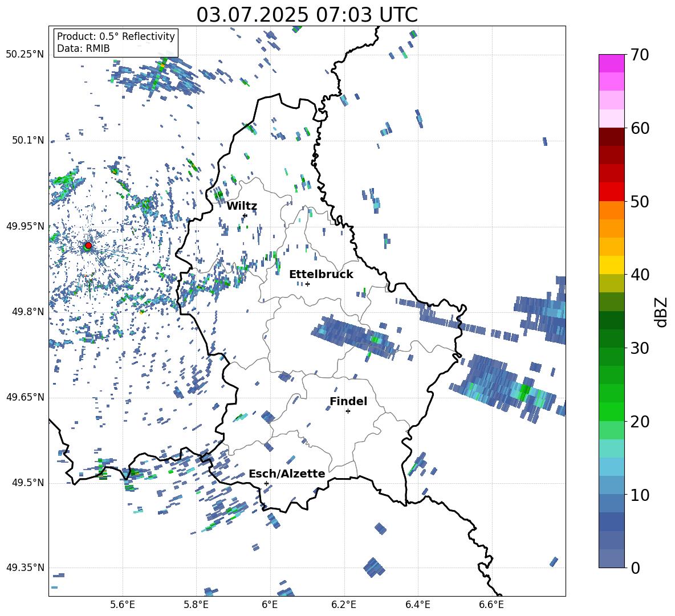The image size is (675, 616).
Task: Click the 30 colorbar tick label
Action: point(639,348)
